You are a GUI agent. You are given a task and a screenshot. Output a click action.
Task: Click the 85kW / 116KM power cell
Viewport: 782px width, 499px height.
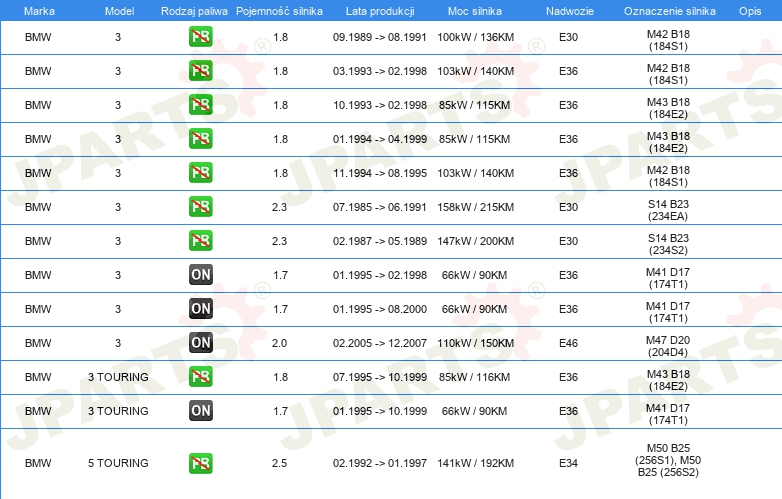point(474,377)
